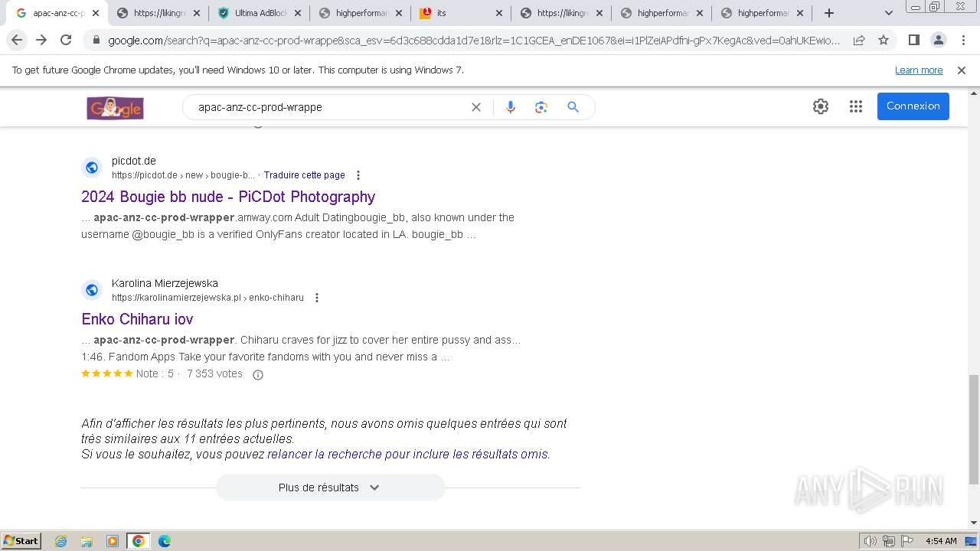Viewport: 980px width, 551px height.
Task: Open the Chrome profile avatar
Action: [x=938, y=40]
